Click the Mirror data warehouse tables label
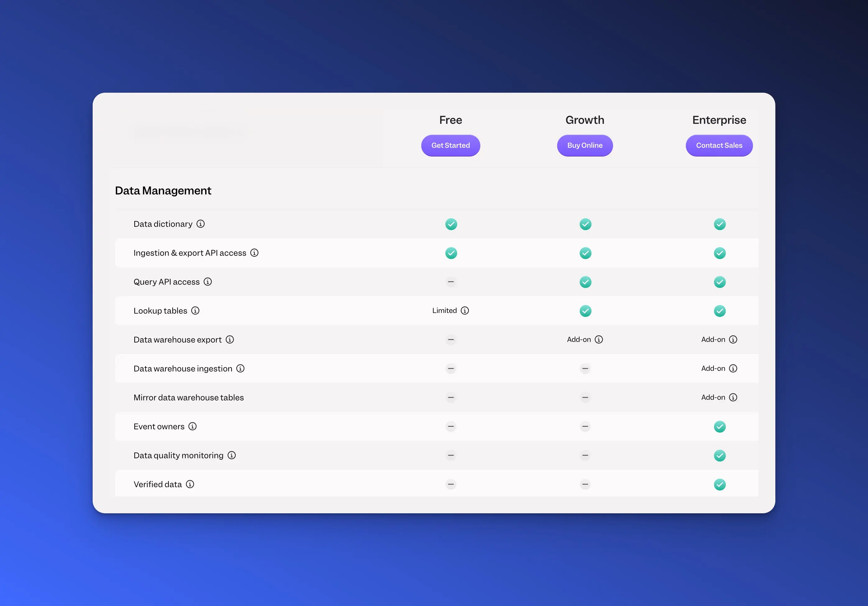 tap(189, 398)
